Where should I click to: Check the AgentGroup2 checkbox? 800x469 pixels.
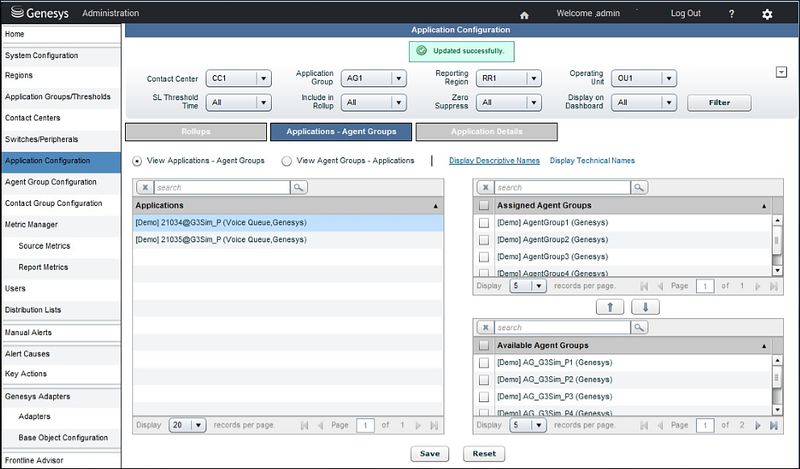(x=484, y=240)
